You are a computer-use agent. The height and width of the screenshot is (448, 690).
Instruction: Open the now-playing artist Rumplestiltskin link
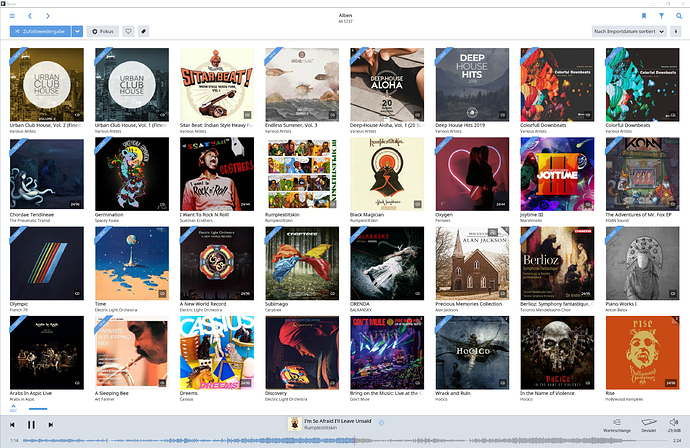tap(320, 428)
